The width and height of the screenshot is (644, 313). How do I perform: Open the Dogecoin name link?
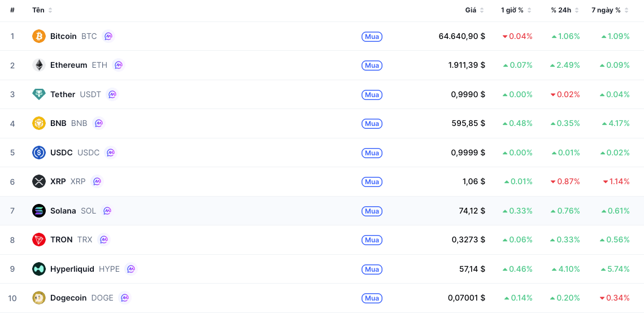pyautogui.click(x=68, y=298)
